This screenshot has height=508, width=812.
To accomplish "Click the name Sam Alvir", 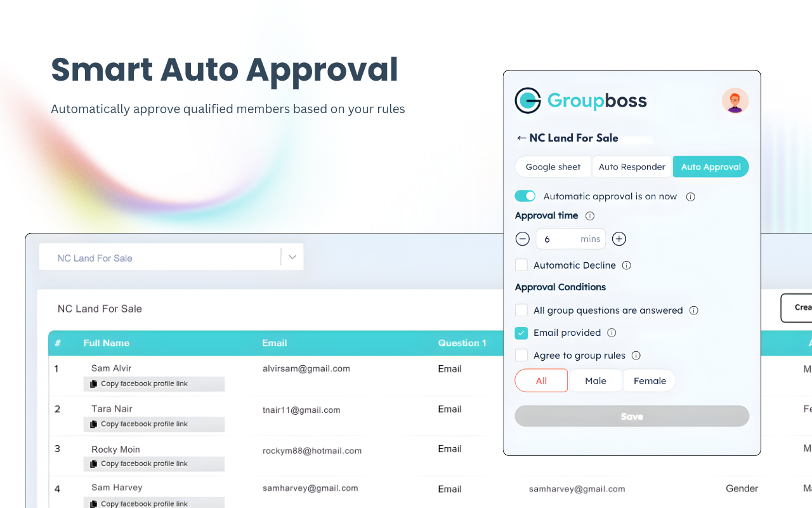I will pos(112,368).
